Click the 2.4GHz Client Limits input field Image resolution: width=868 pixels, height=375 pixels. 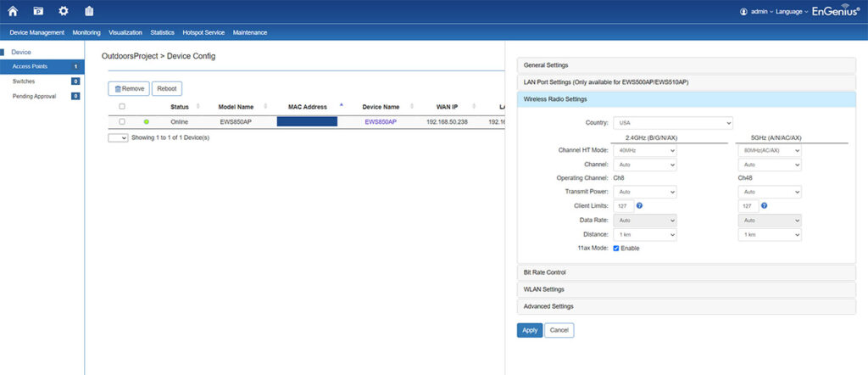coord(623,205)
